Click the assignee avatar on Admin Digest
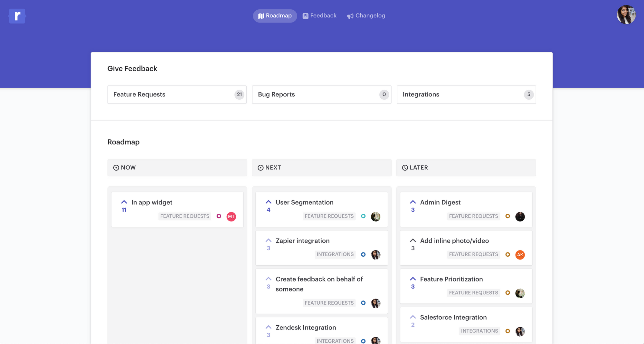The image size is (644, 344). [x=520, y=217]
